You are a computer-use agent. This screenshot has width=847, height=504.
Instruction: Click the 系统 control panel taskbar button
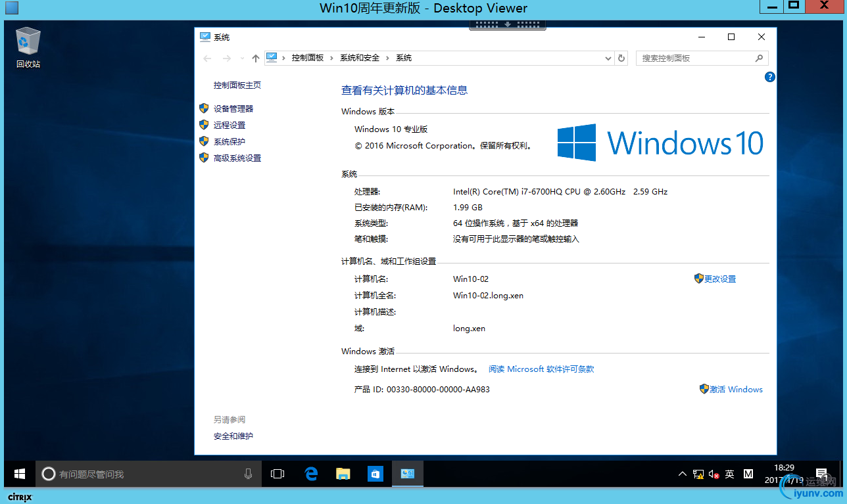pyautogui.click(x=408, y=474)
